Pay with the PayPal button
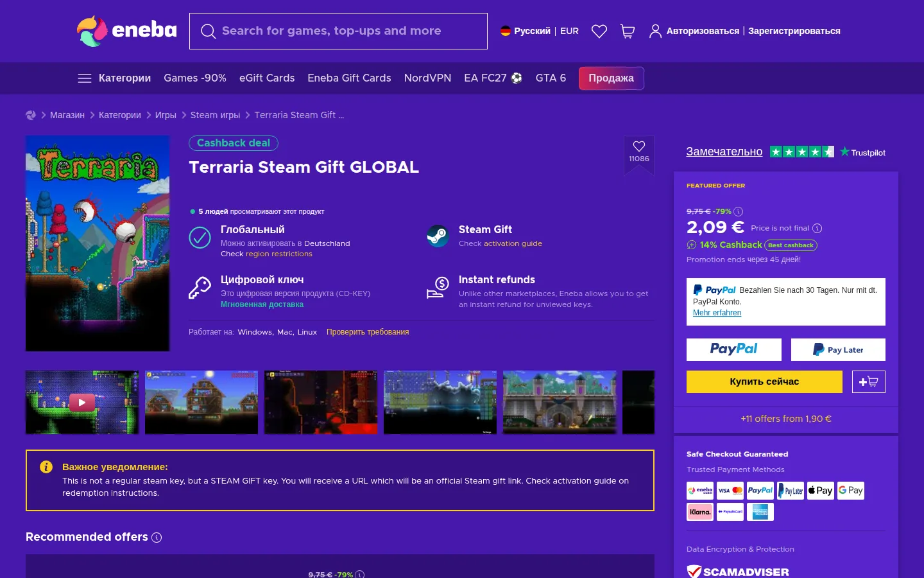The image size is (924, 578). click(x=734, y=349)
